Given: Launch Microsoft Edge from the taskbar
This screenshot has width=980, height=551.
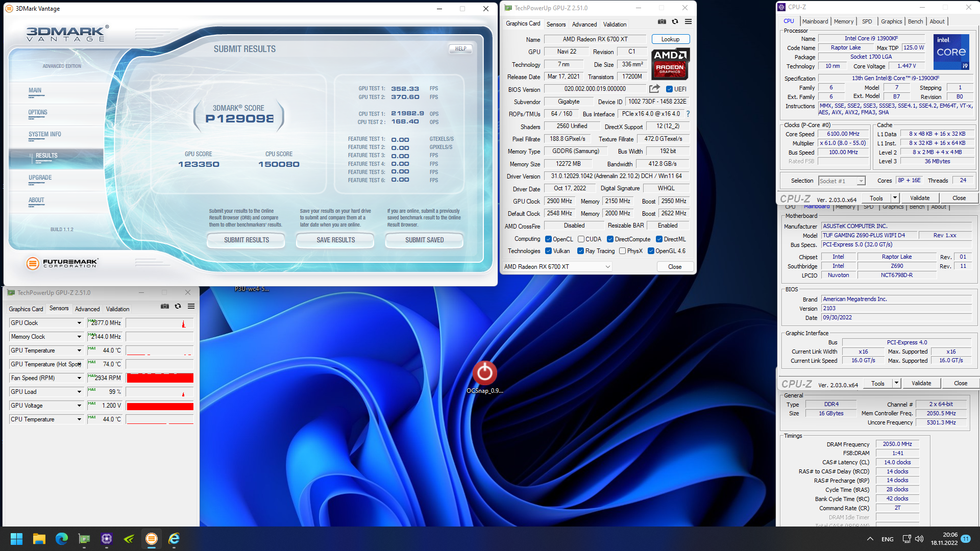Looking at the screenshot, I should (x=62, y=539).
